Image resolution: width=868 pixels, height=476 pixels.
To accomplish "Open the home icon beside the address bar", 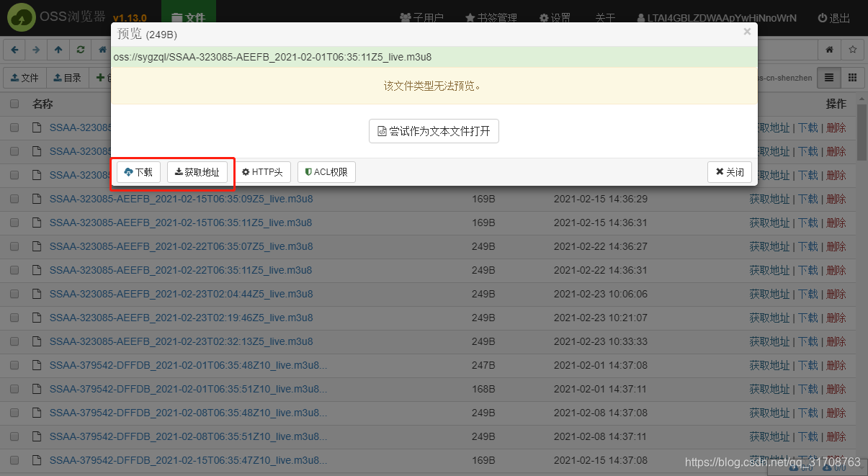I will point(829,49).
